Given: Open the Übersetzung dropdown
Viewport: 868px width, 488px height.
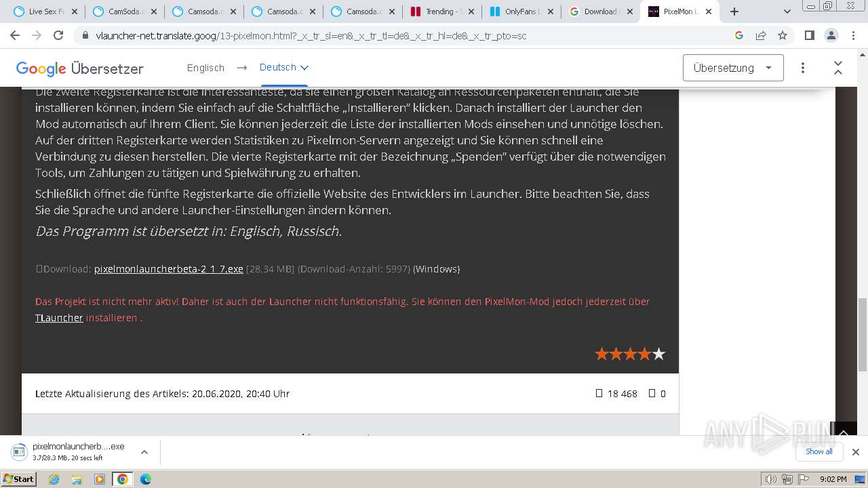Looking at the screenshot, I should [733, 68].
